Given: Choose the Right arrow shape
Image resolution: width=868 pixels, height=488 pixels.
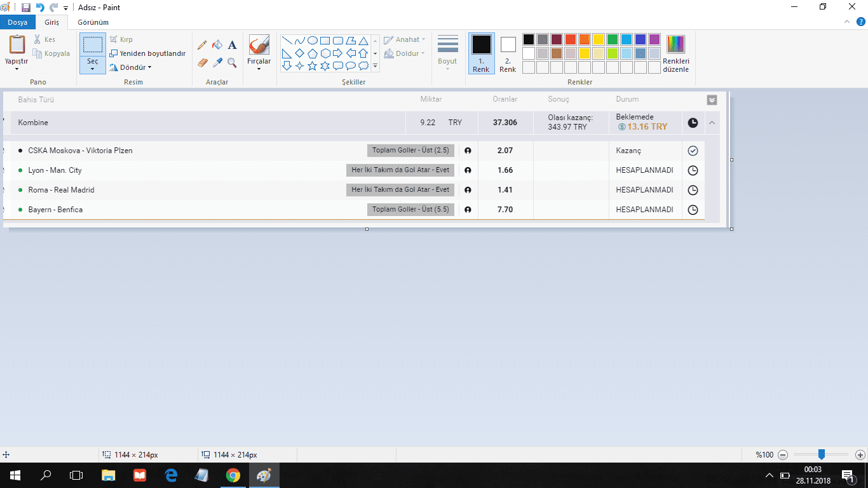Looking at the screenshot, I should tap(338, 53).
